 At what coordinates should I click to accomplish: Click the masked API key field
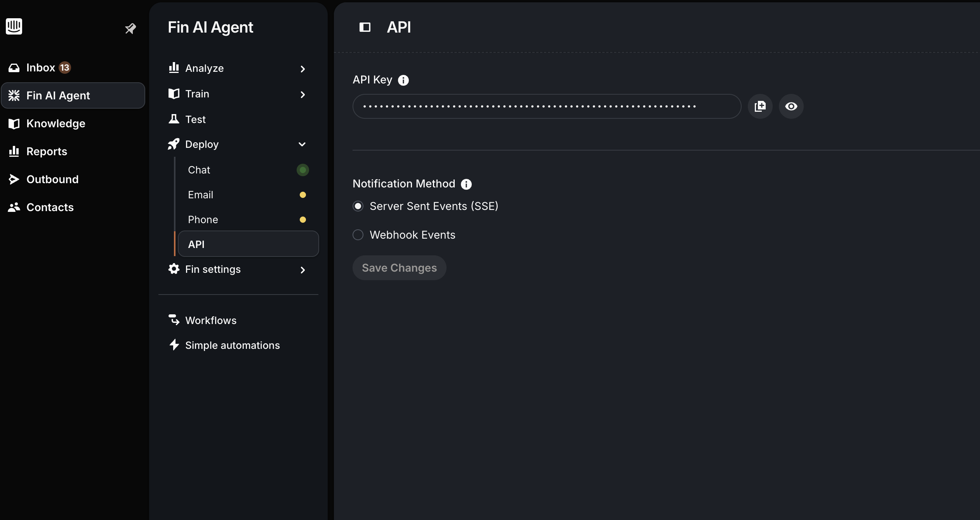pyautogui.click(x=546, y=106)
